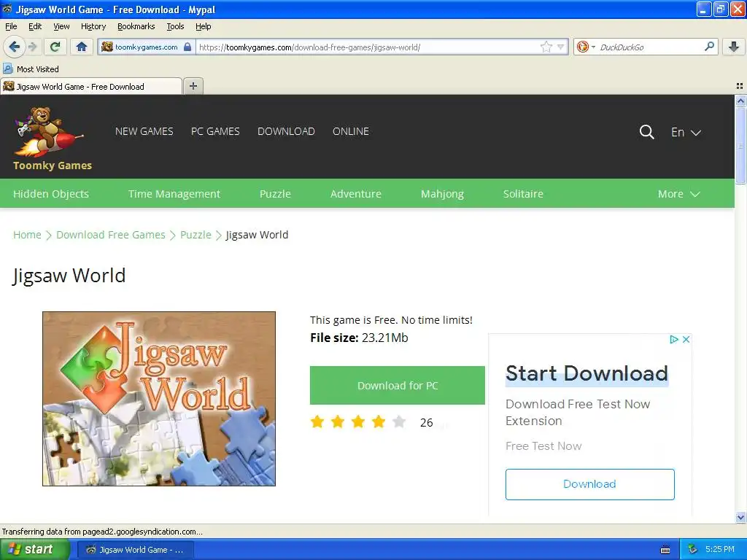
Task: Browse the Solitaire category
Action: [x=523, y=194]
